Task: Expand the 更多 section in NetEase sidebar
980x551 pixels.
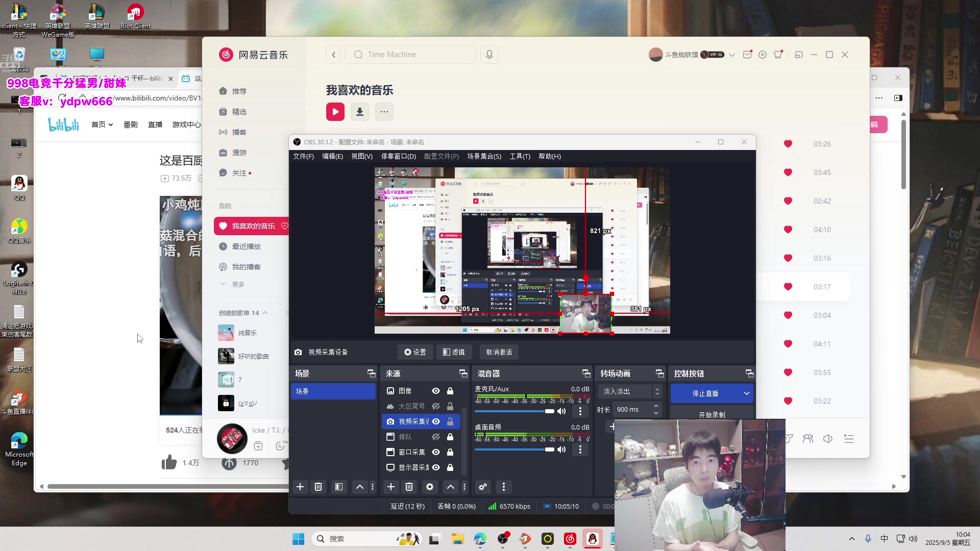Action: pos(233,284)
